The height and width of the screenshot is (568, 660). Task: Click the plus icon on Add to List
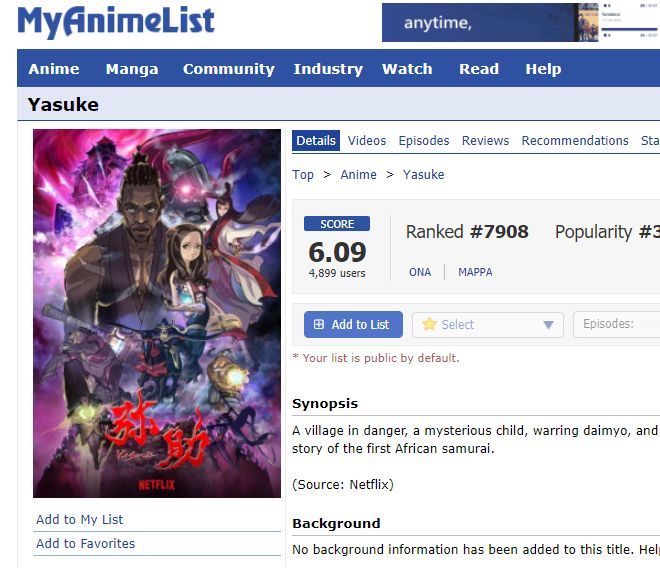click(x=319, y=324)
